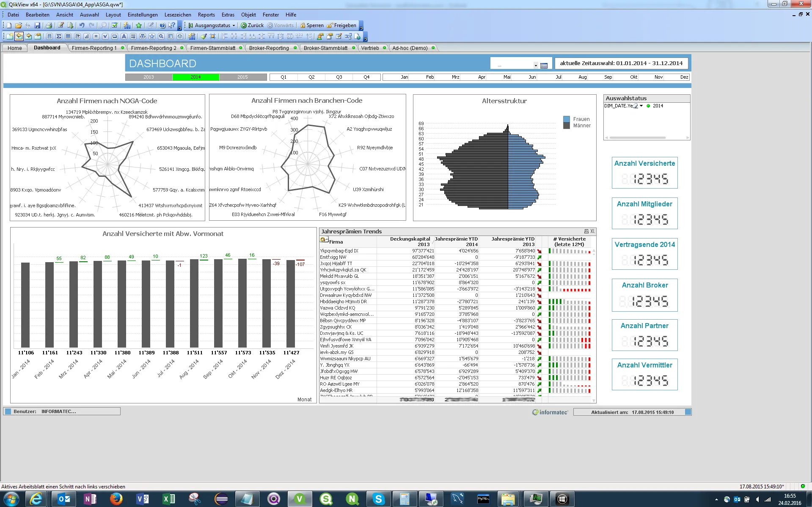Click the Freigeben button
This screenshot has height=507, width=812.
click(341, 25)
